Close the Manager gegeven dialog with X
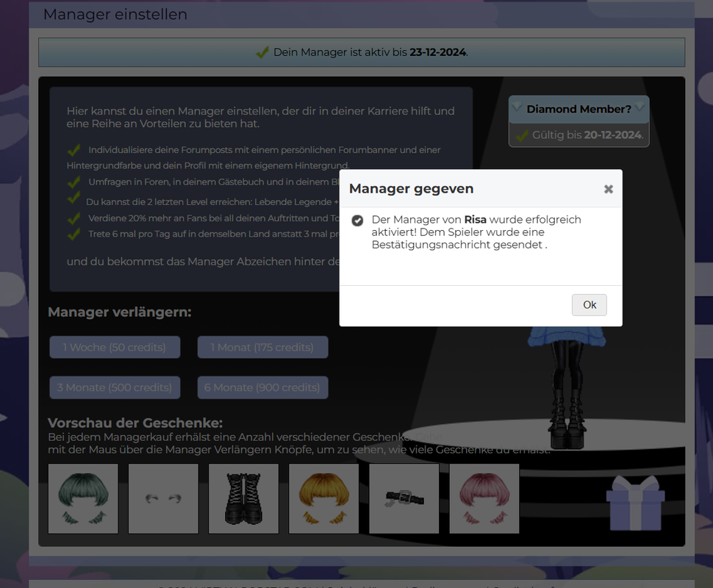Image resolution: width=713 pixels, height=588 pixels. (609, 189)
